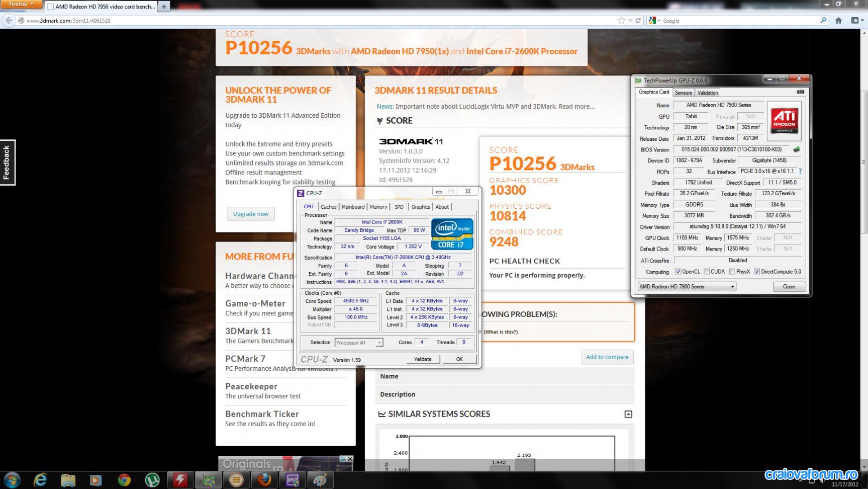Go to Firefox home page icon
This screenshot has height=489, width=868.
pyautogui.click(x=838, y=21)
